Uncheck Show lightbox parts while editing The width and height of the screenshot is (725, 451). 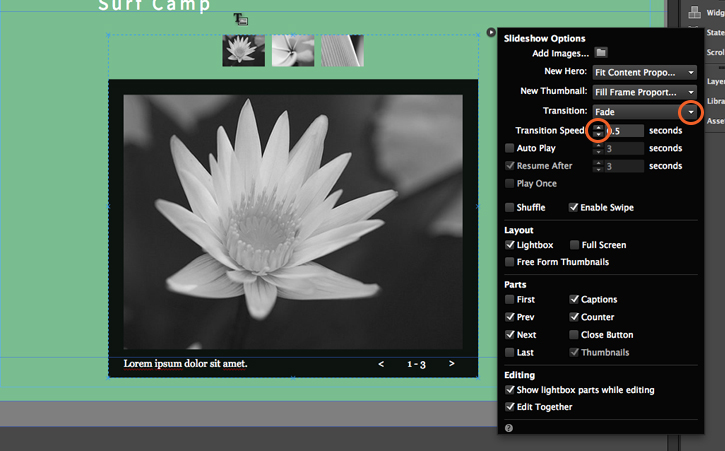(x=510, y=390)
